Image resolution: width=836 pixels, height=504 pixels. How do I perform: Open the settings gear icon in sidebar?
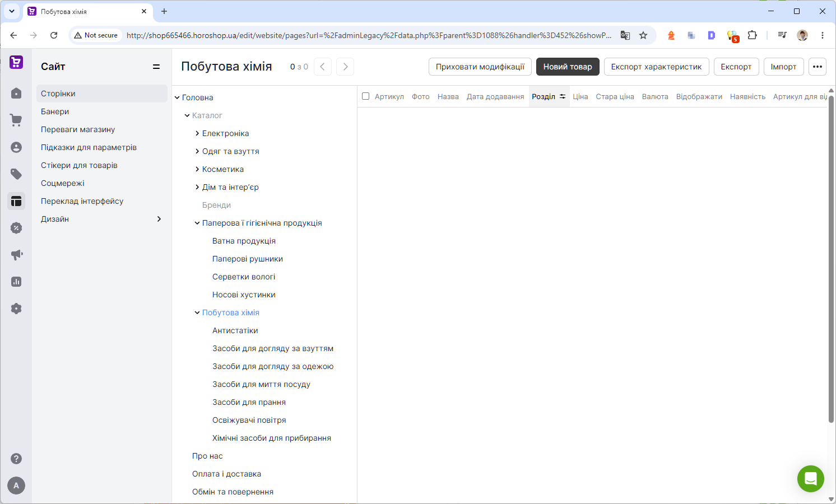16,308
